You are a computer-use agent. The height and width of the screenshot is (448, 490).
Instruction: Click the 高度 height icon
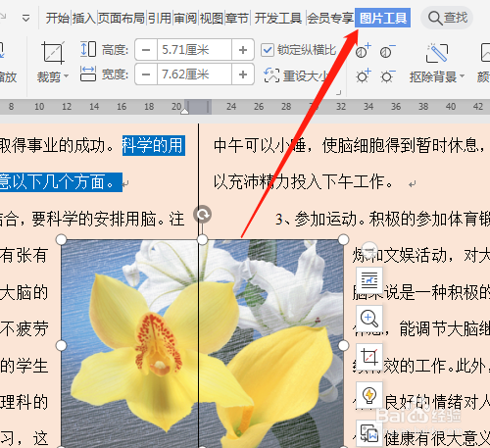tap(88, 49)
